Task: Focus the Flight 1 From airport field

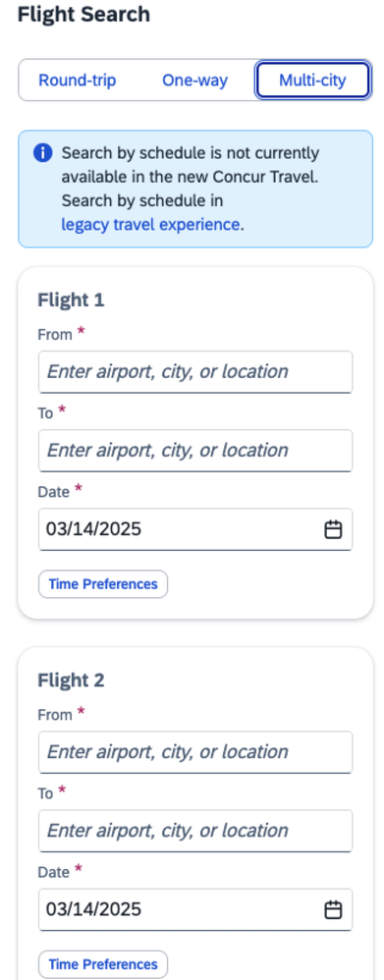Action: click(195, 372)
